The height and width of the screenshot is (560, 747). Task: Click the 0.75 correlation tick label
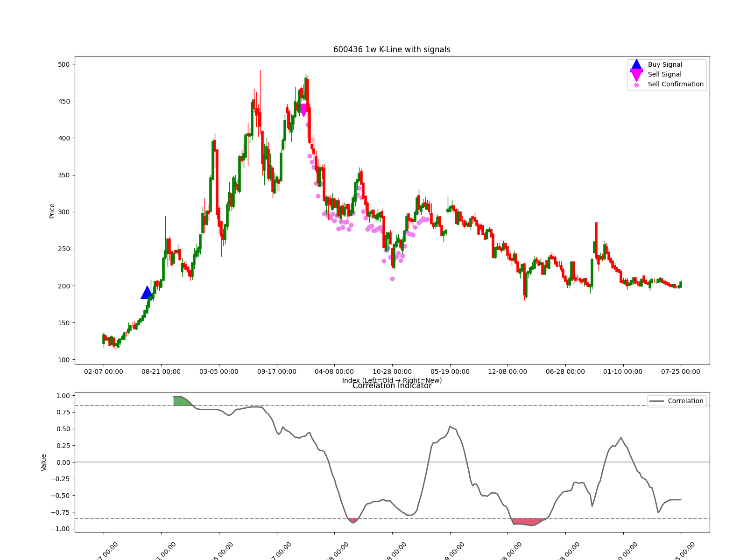(x=63, y=413)
